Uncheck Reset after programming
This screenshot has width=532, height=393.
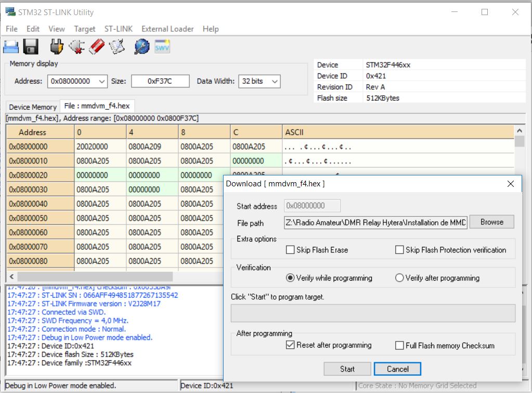[x=290, y=345]
